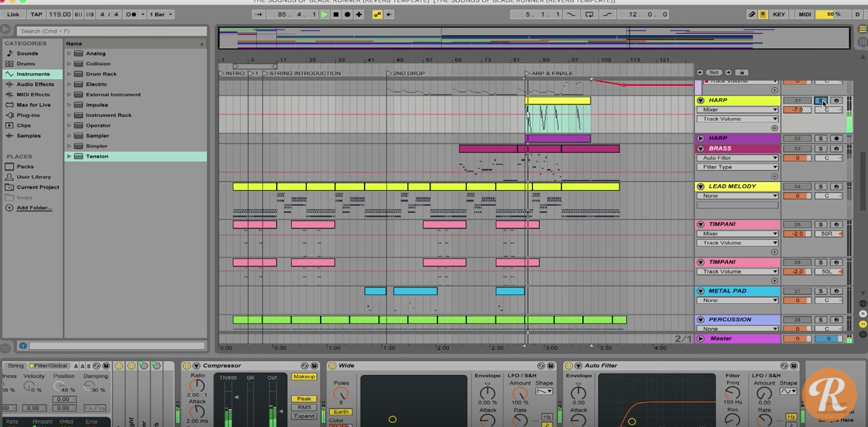This screenshot has width=868, height=427.
Task: Click the KEY map mode button
Action: (779, 14)
